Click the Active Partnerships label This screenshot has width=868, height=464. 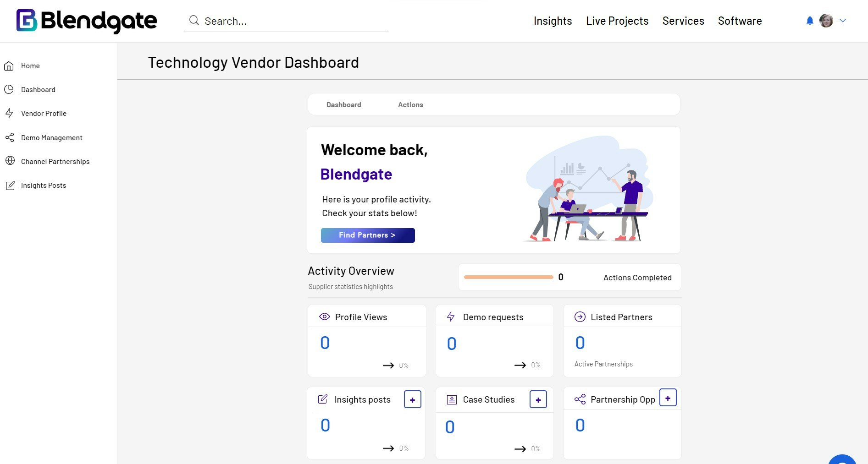pos(603,364)
